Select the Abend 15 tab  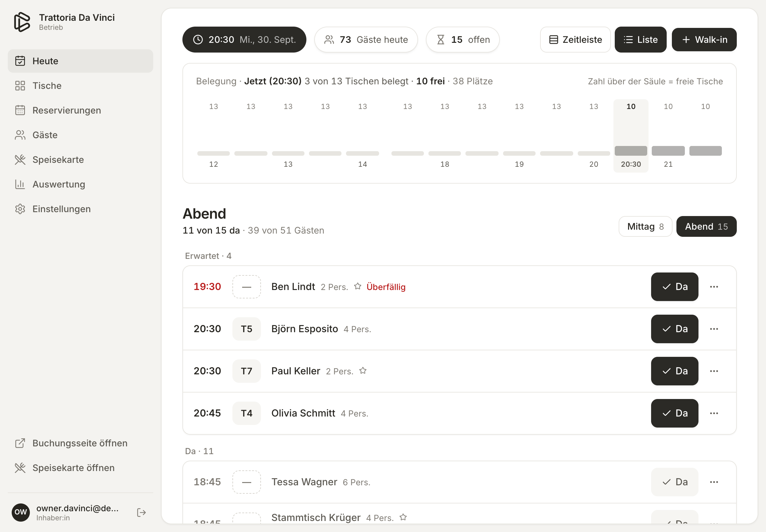pyautogui.click(x=706, y=227)
